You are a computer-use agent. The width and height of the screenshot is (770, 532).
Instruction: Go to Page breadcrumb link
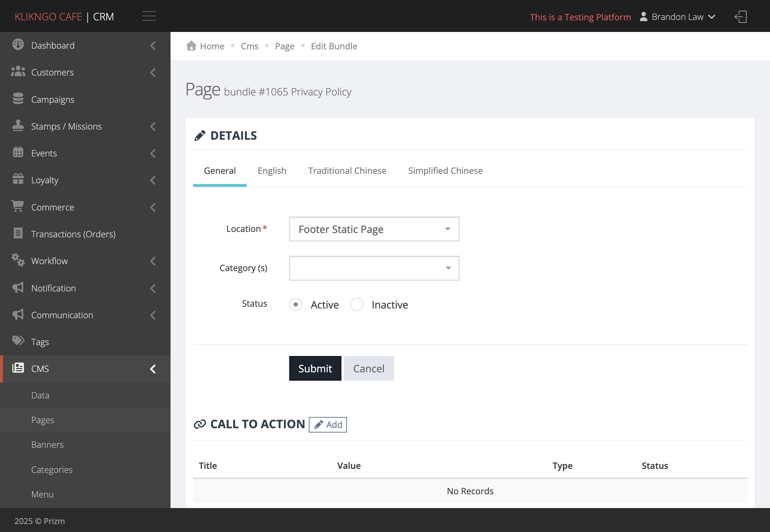pyautogui.click(x=284, y=46)
